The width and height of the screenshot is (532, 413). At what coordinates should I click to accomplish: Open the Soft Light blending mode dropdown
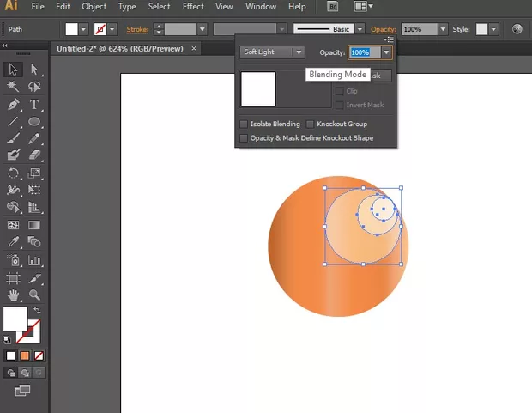[x=273, y=52]
